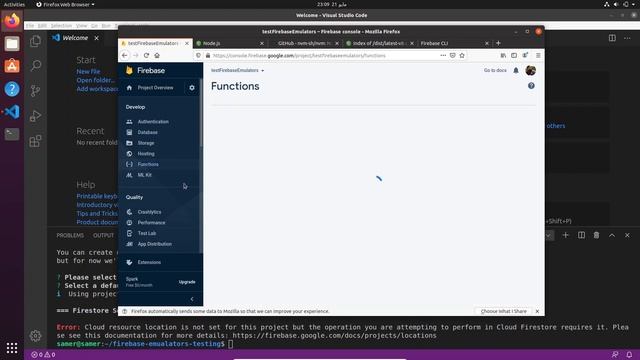Open project selector testFirebaseEmulators dropdown
The width and height of the screenshot is (640, 360).
[x=238, y=70]
